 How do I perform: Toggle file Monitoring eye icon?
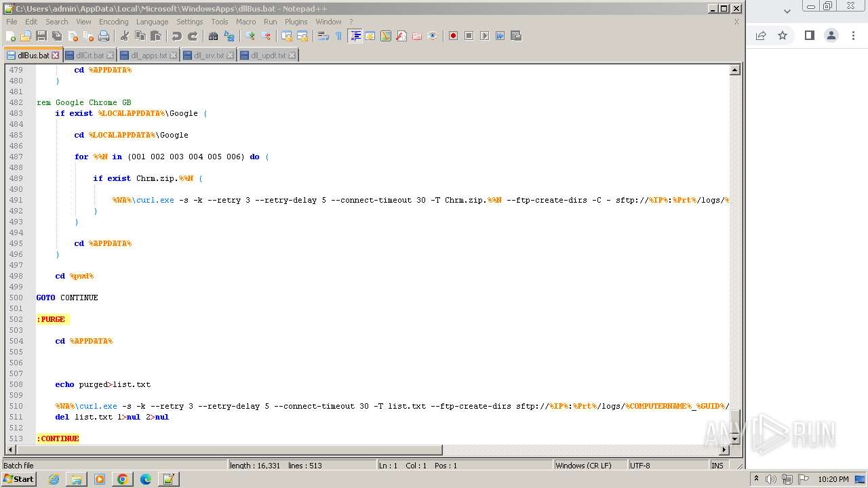point(433,36)
